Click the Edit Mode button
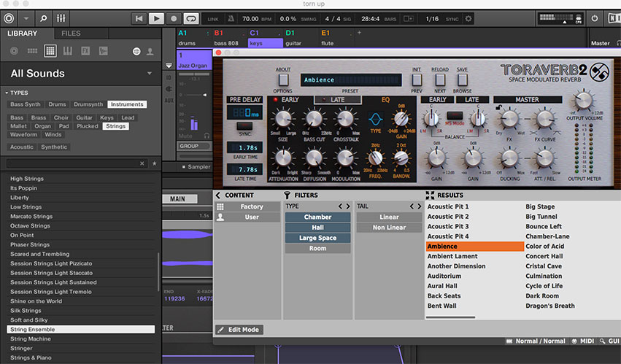Viewport: 621px width, 364px height. [x=239, y=330]
